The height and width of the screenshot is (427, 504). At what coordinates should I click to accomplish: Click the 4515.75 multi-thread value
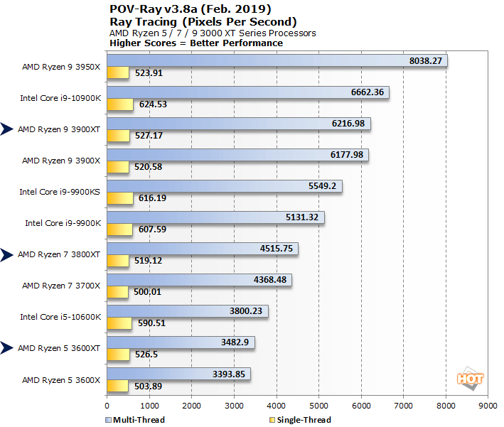(277, 249)
